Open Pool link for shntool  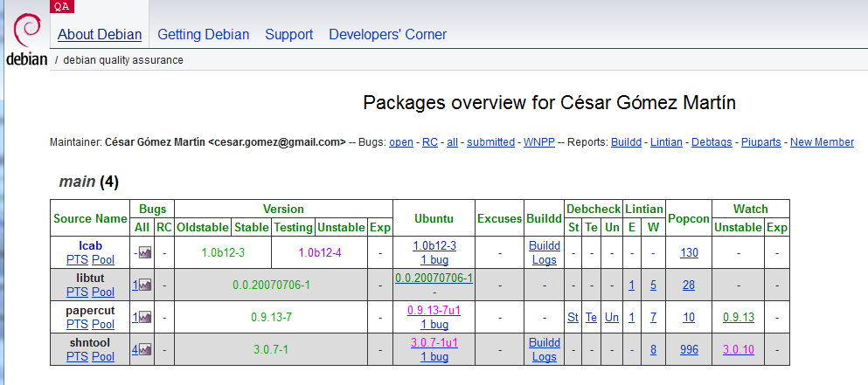tap(103, 356)
